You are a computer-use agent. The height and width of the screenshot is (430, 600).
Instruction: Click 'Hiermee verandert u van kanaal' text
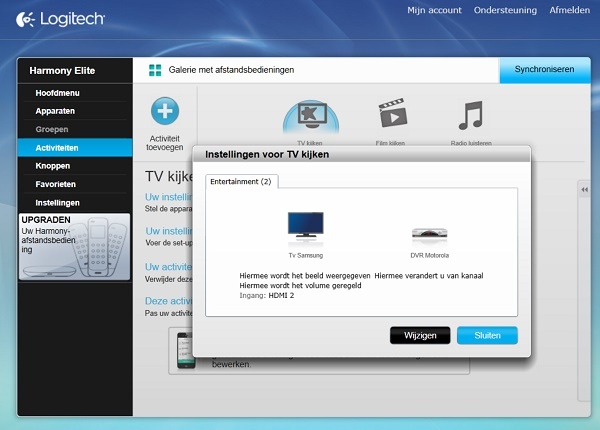pos(429,276)
